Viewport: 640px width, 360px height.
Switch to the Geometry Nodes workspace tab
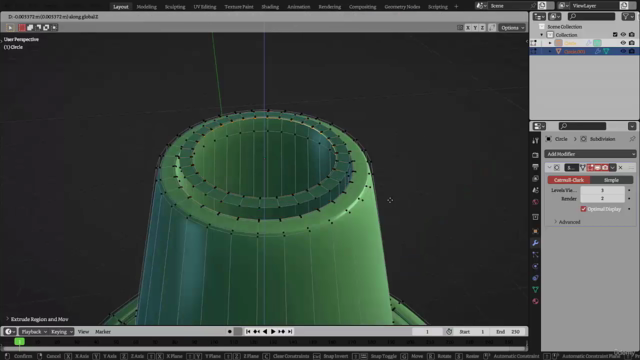(x=402, y=7)
